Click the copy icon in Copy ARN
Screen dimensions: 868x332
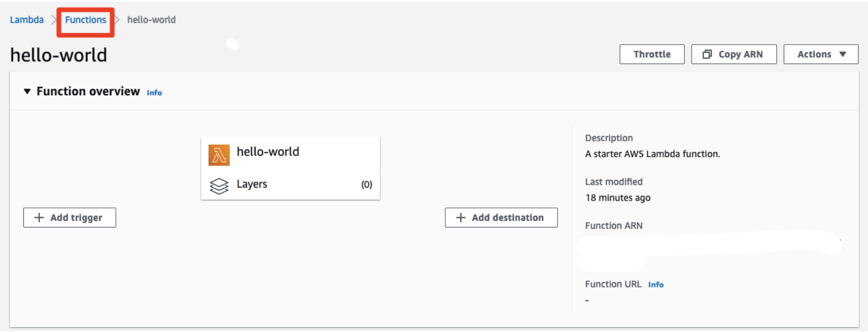[707, 54]
